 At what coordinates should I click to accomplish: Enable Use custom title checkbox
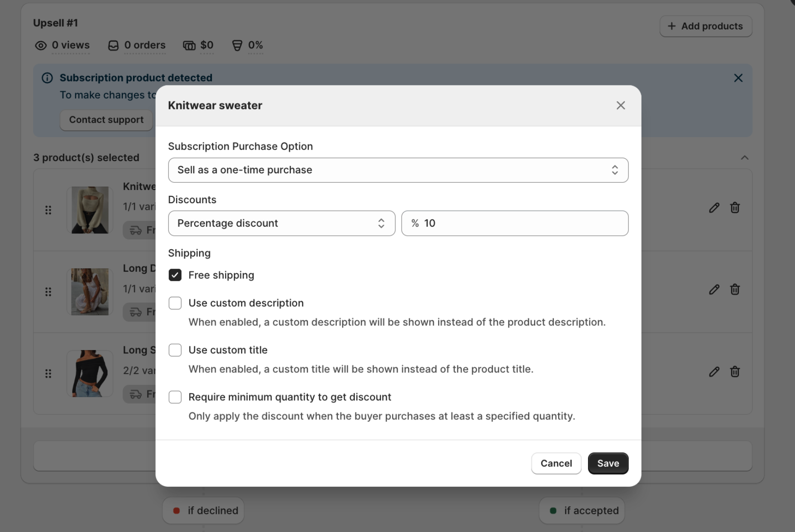[x=175, y=350]
